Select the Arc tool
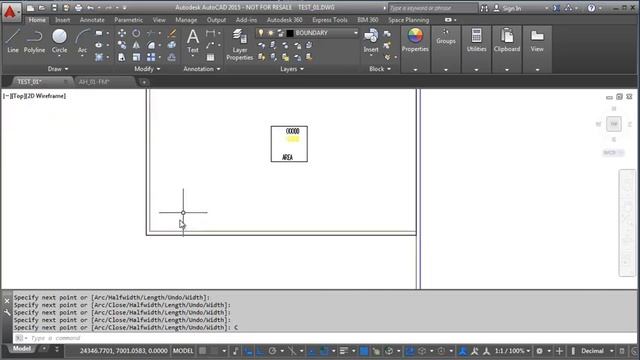Screen dimensions: 640x360 (82, 41)
